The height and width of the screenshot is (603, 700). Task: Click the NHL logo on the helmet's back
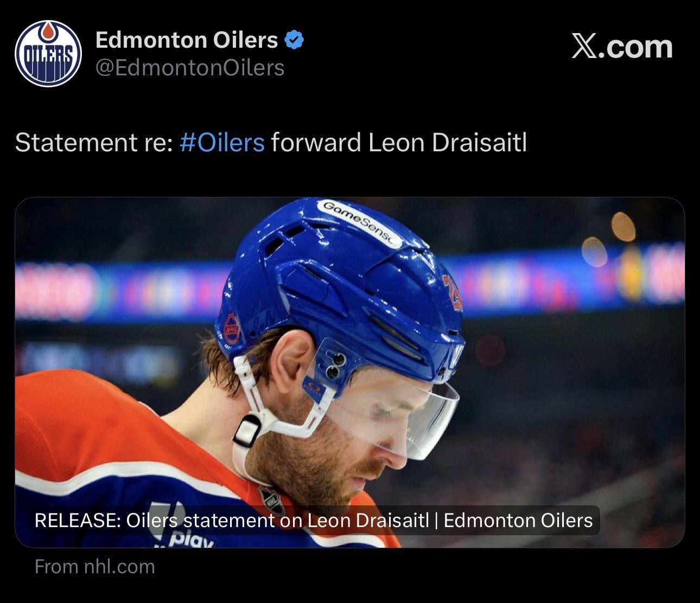[232, 328]
